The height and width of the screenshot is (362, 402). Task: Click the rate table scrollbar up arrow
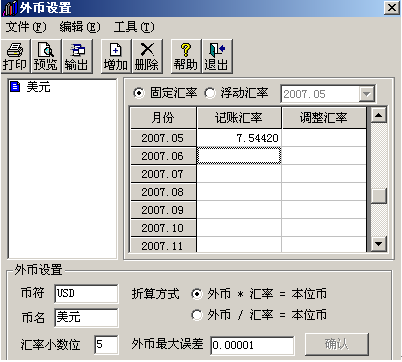[x=378, y=115]
